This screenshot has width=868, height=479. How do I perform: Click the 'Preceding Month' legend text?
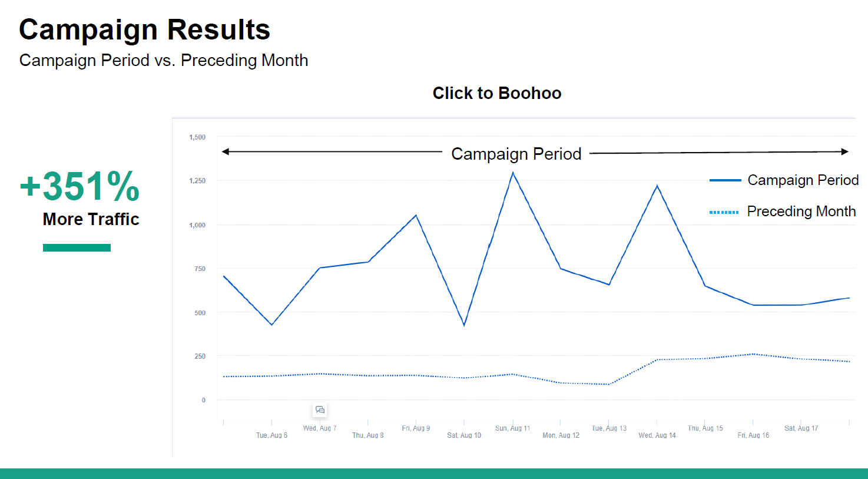pos(801,212)
